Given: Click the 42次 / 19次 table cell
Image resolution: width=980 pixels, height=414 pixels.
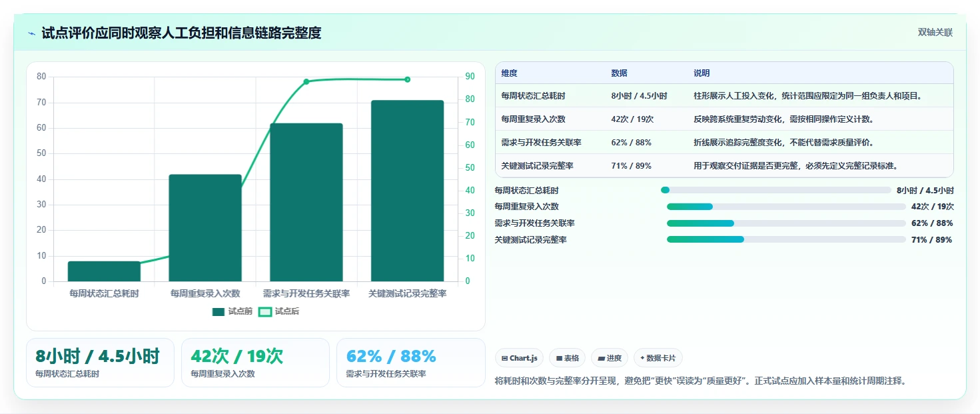Looking at the screenshot, I should click(x=632, y=119).
